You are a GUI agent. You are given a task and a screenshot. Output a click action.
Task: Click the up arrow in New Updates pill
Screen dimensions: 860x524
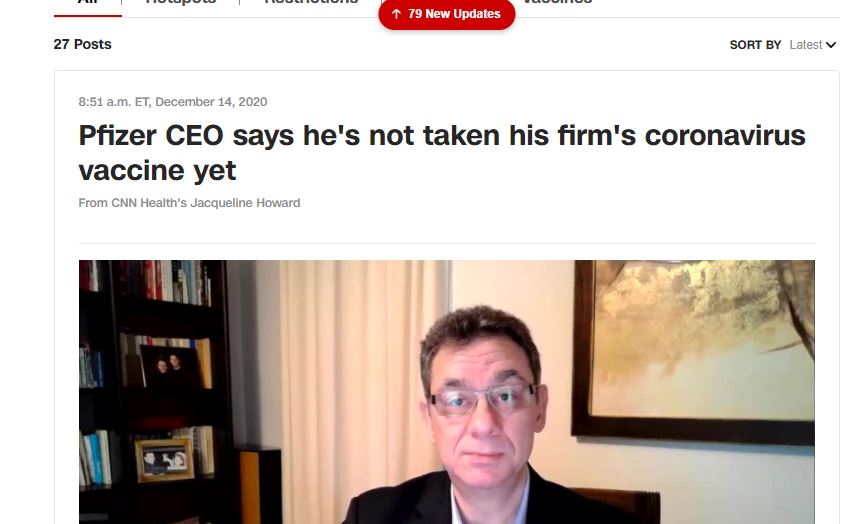396,14
